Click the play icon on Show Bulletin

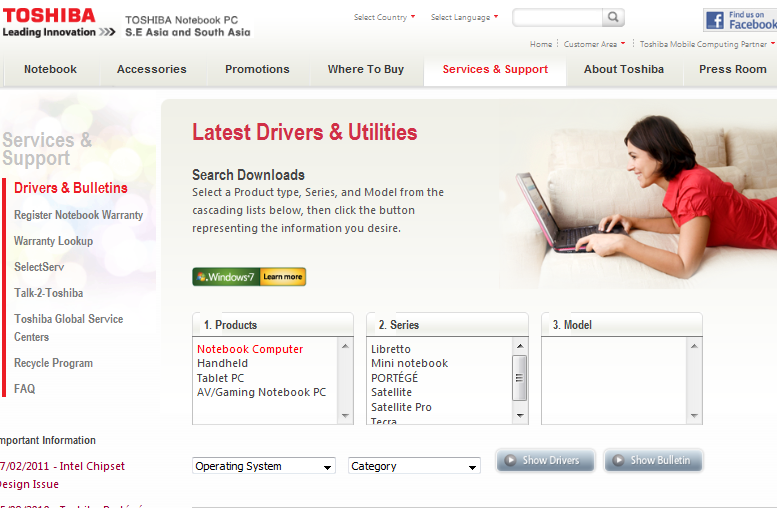(x=618, y=460)
